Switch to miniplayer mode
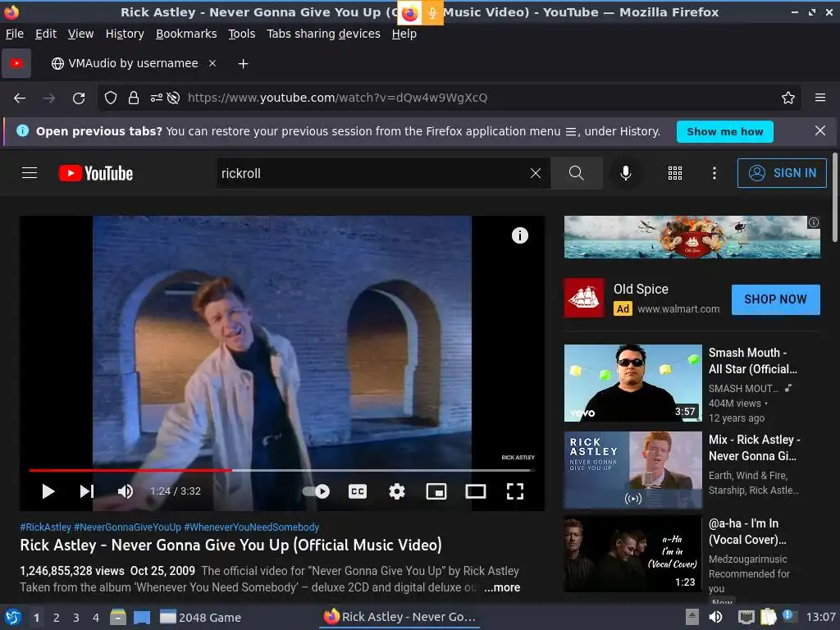 pos(436,491)
